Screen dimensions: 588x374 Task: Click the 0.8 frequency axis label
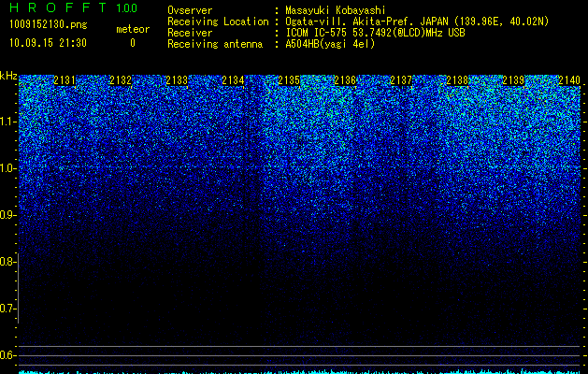(7, 262)
